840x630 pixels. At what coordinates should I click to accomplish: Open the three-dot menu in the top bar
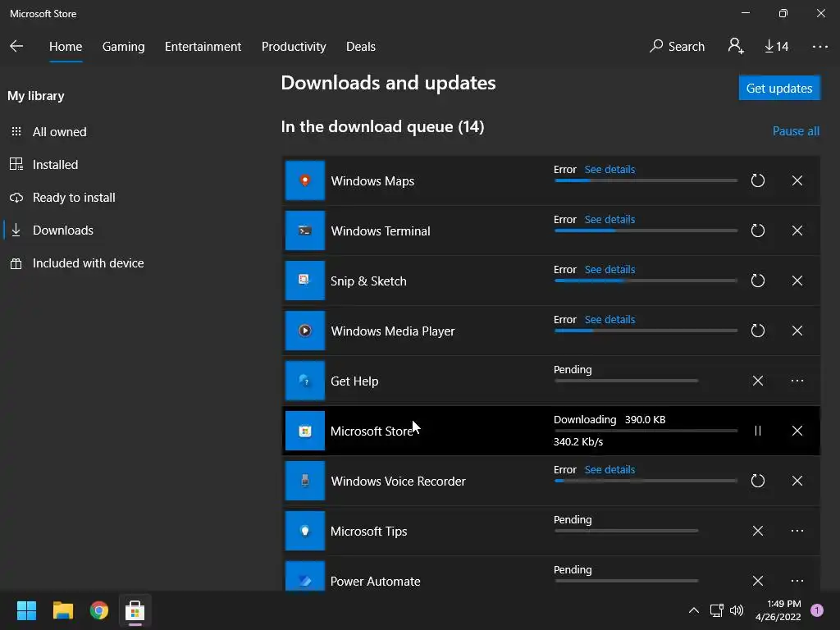(820, 47)
